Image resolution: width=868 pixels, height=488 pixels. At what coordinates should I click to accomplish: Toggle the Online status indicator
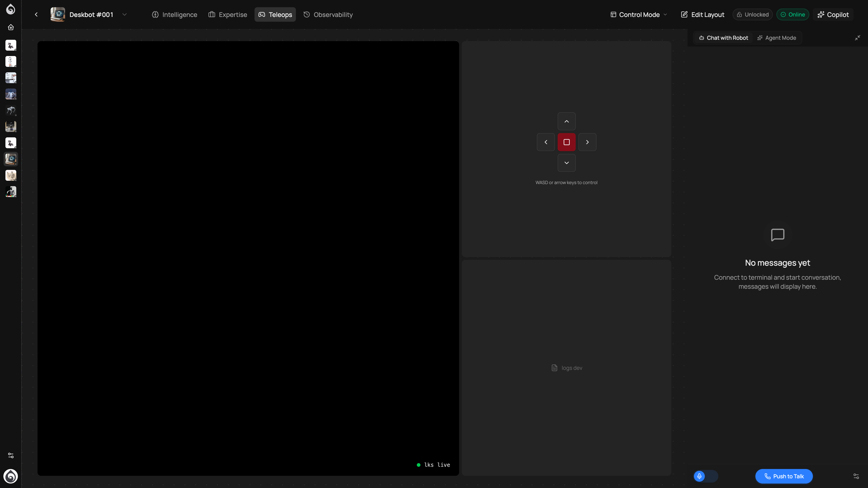click(x=793, y=14)
